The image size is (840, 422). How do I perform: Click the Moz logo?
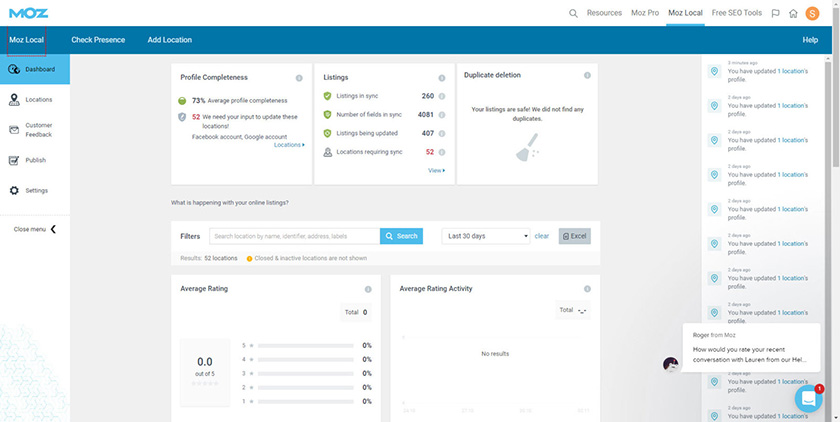[x=28, y=13]
